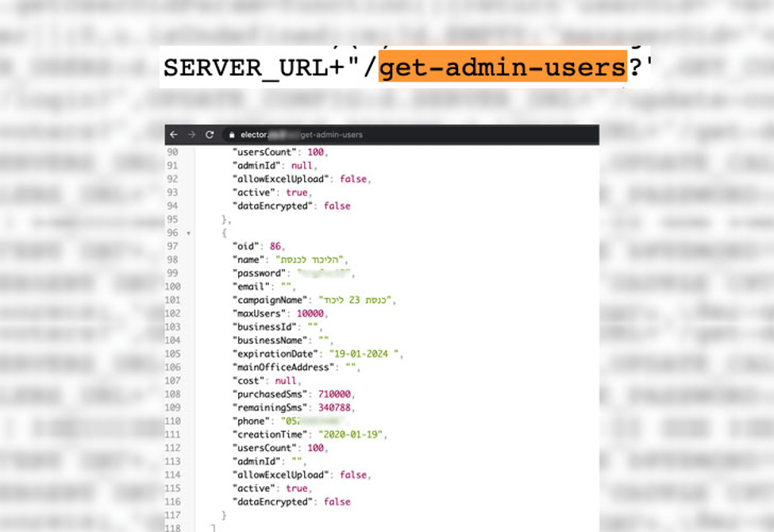774x532 pixels.
Task: Click the highlighted get-admin-users text
Action: 503,67
